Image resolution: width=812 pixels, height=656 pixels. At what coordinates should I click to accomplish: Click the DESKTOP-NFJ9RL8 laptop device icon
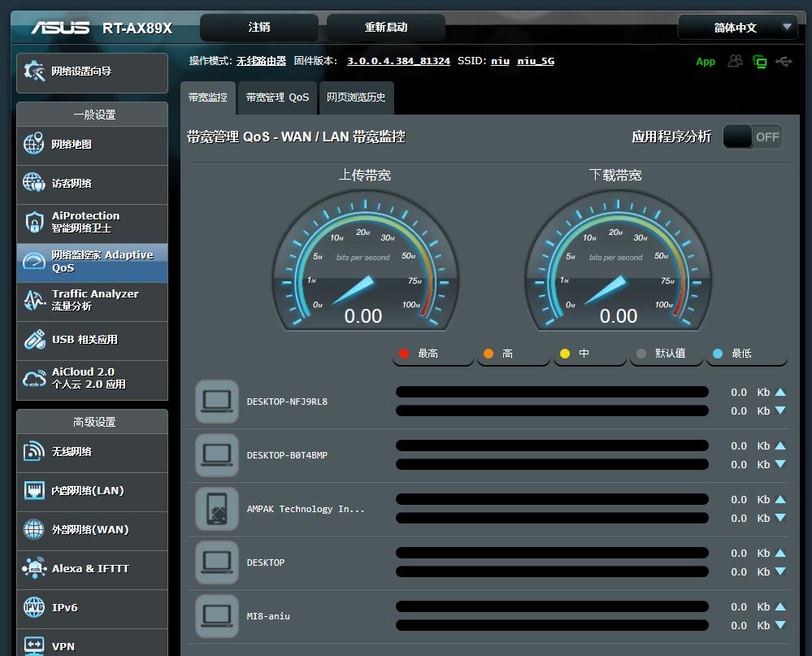point(217,402)
